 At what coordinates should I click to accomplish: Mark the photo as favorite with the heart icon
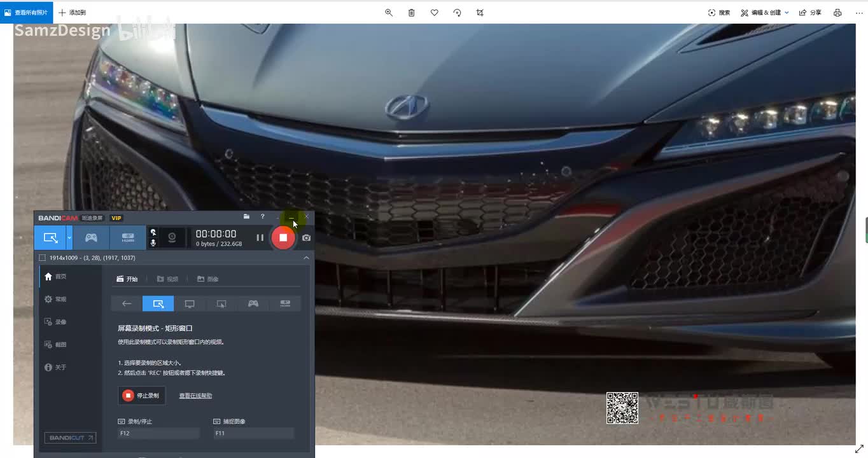[x=435, y=13]
